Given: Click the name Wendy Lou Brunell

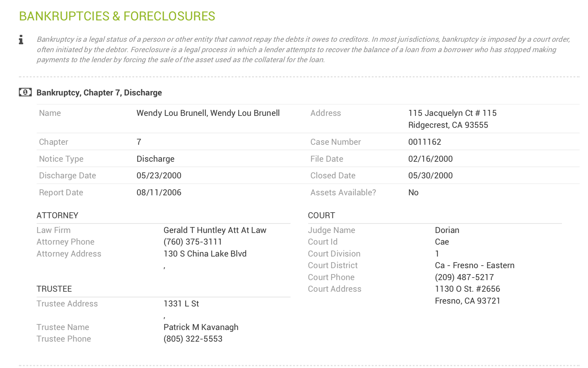Looking at the screenshot, I should coord(208,113).
